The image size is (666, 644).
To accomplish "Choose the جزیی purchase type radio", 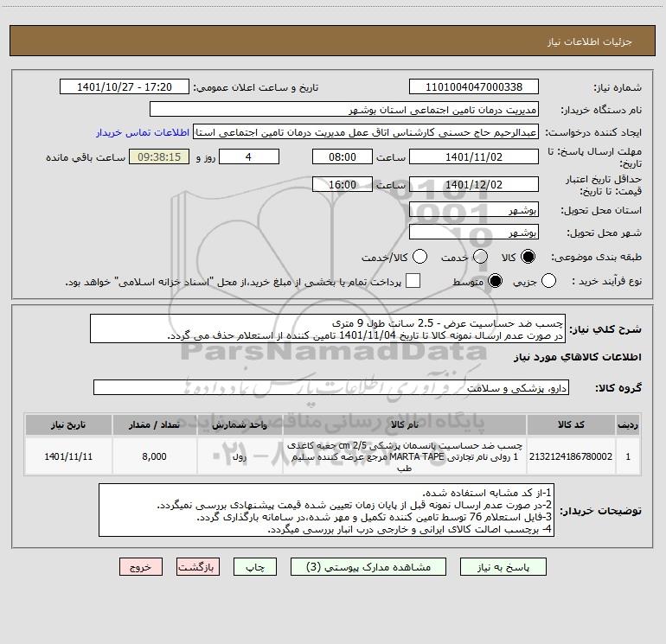I will tap(548, 281).
